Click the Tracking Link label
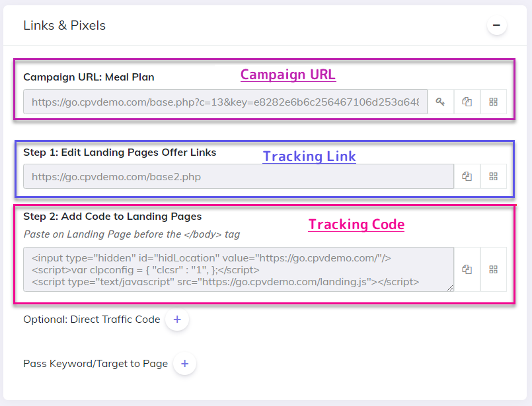Screen dimensions: 532x406 (309, 156)
